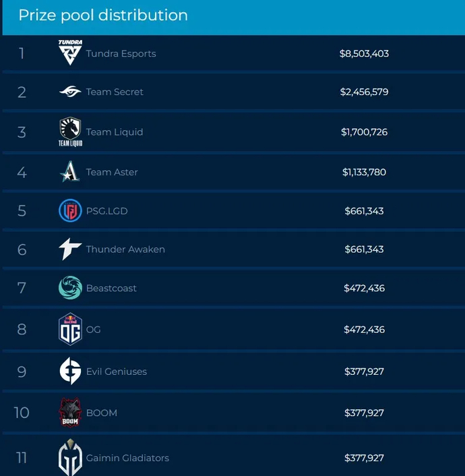Click the OG logo icon
Screen dimensions: 465x476
point(70,329)
